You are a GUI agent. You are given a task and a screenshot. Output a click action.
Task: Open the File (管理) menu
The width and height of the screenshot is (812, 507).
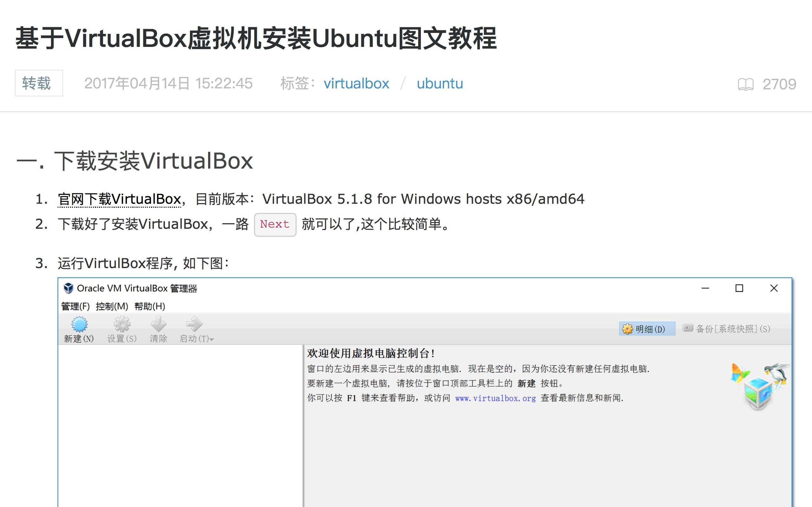coord(75,306)
